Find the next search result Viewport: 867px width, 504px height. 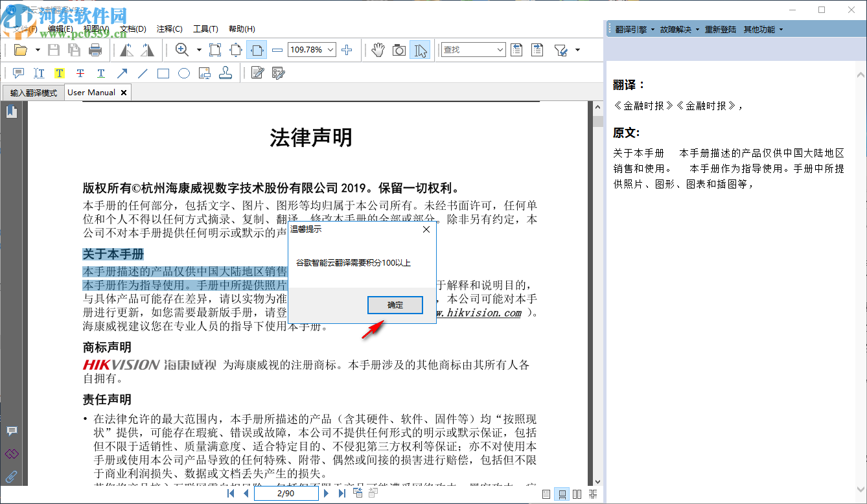click(x=537, y=50)
